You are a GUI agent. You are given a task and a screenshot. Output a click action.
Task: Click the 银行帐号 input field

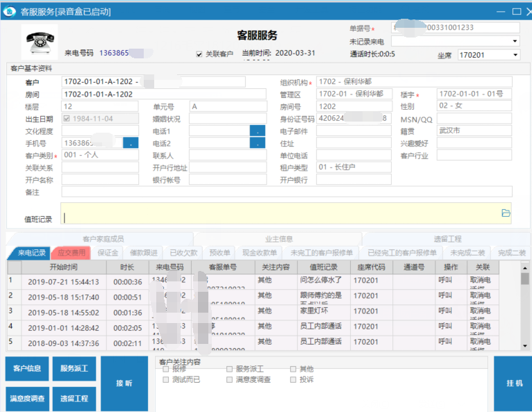(228, 179)
